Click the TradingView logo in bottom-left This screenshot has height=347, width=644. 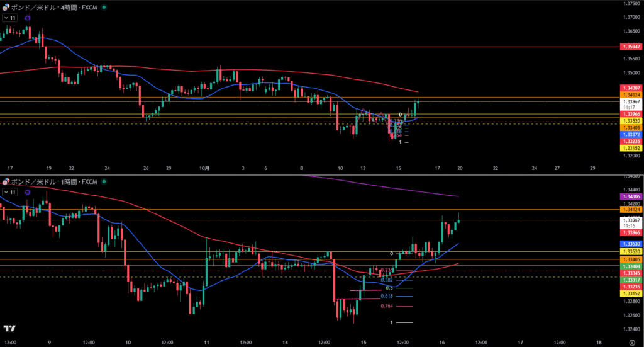pos(9,329)
